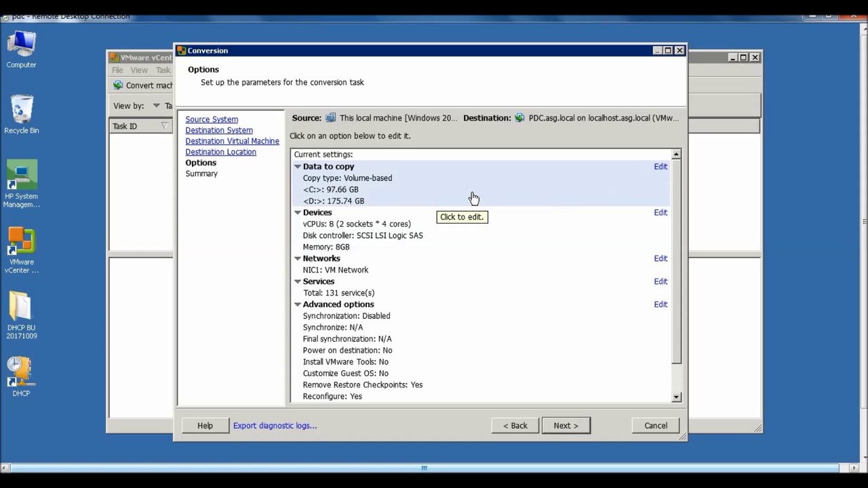Select the <D:>: 175.74 GB row
This screenshot has width=868, height=488.
coord(333,201)
